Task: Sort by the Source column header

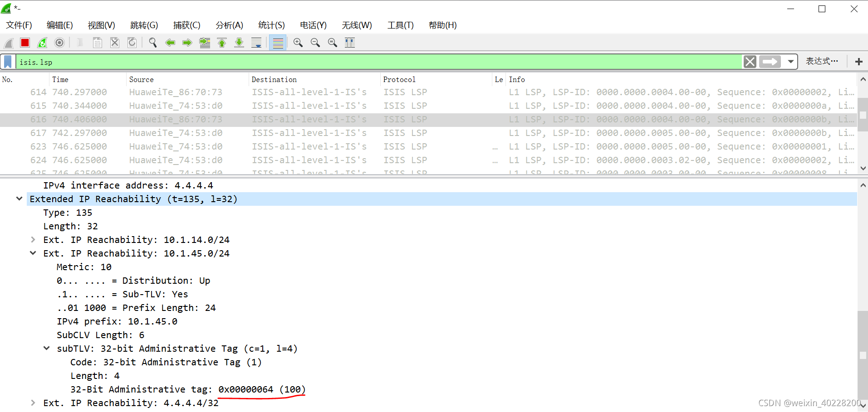Action: pyautogui.click(x=188, y=79)
